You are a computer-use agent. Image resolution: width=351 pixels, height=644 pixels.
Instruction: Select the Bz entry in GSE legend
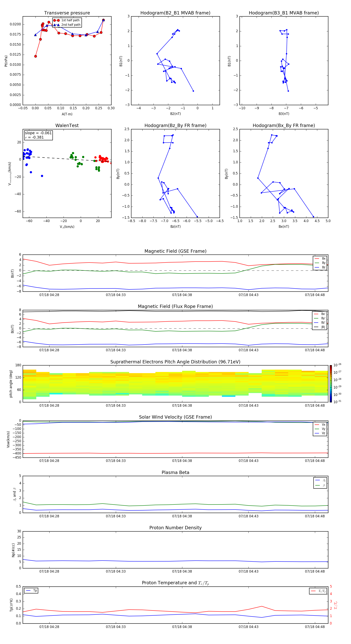[320, 267]
